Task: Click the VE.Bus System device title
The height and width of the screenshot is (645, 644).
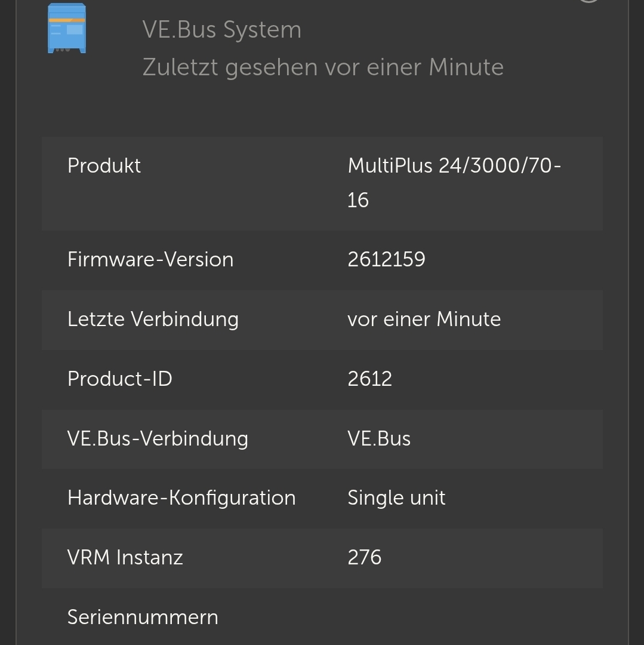Action: coord(221,30)
